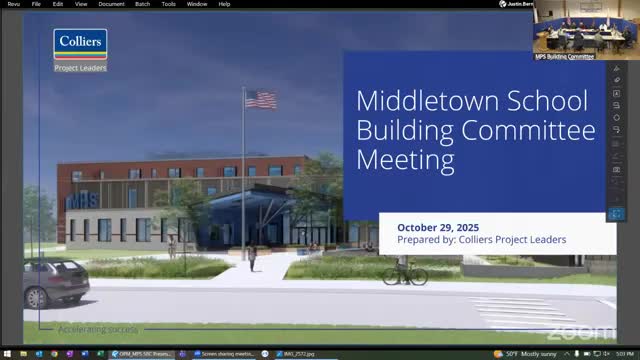Open the Document menu
Image resolution: width=640 pixels, height=360 pixels.
point(111,4)
